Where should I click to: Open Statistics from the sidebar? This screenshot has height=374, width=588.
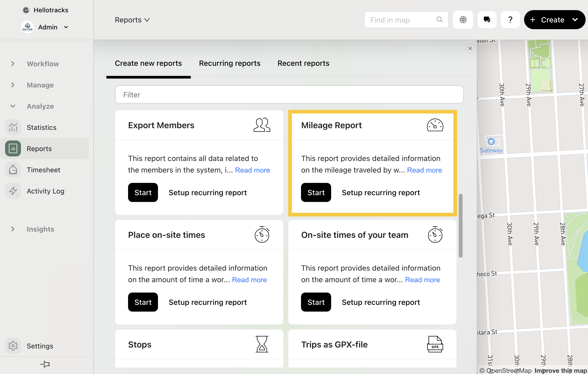point(45,127)
